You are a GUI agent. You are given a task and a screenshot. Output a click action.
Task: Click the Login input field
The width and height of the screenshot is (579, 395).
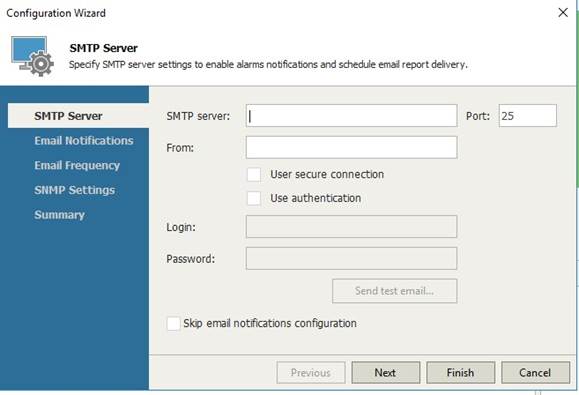(x=352, y=227)
